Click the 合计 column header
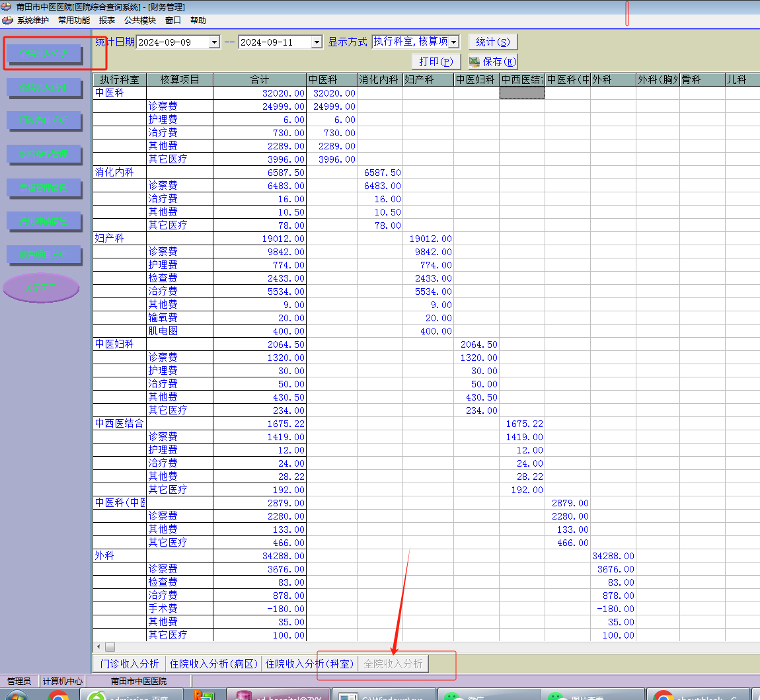 [260, 79]
